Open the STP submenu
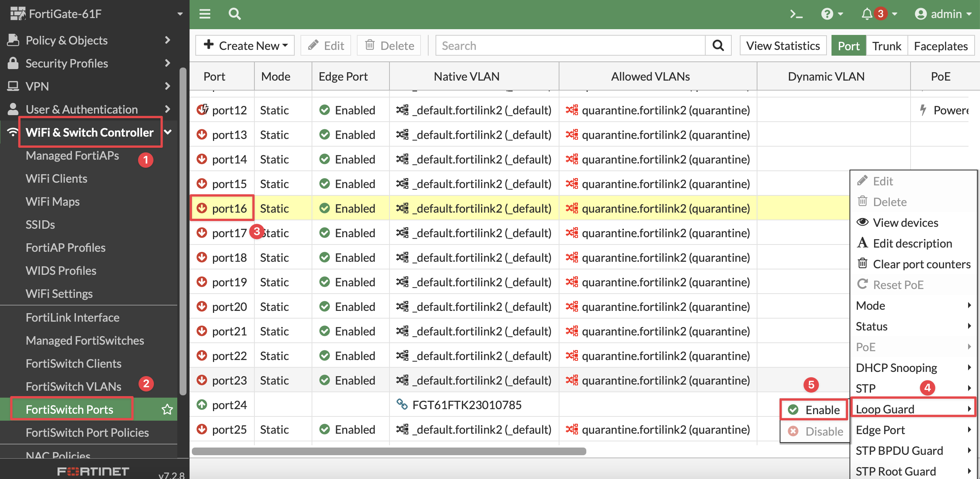 pos(913,388)
